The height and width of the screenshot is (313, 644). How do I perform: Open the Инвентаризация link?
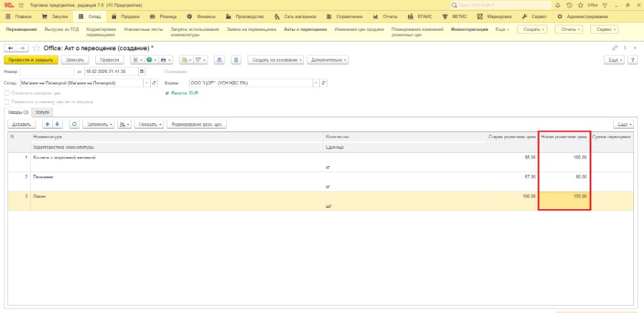469,29
